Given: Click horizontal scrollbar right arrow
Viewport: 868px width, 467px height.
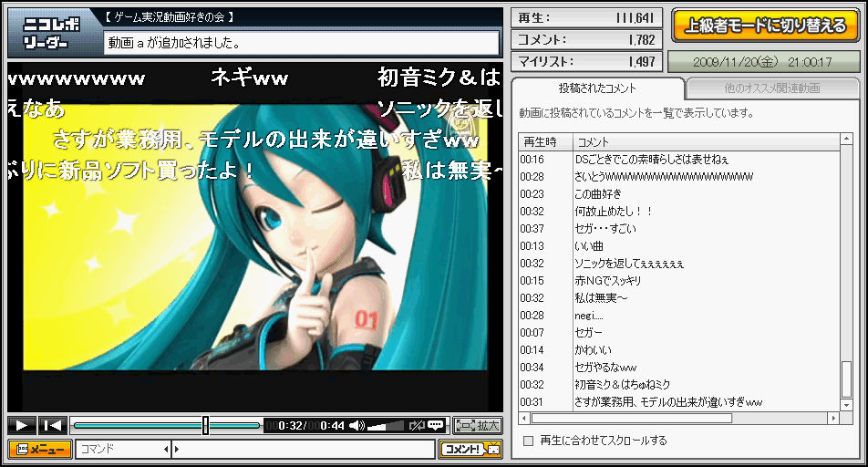Looking at the screenshot, I should coord(833,419).
